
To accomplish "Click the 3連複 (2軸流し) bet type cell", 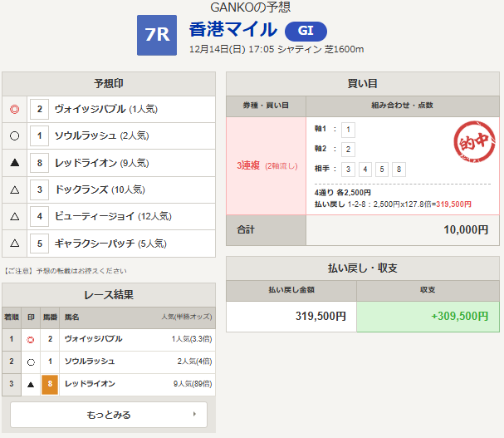I will point(267,165).
